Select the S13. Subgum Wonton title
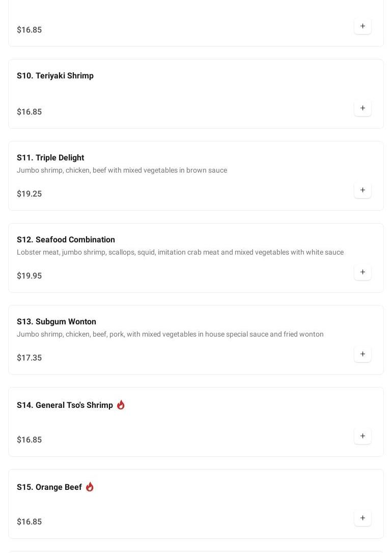The width and height of the screenshot is (392, 553). coord(57,322)
